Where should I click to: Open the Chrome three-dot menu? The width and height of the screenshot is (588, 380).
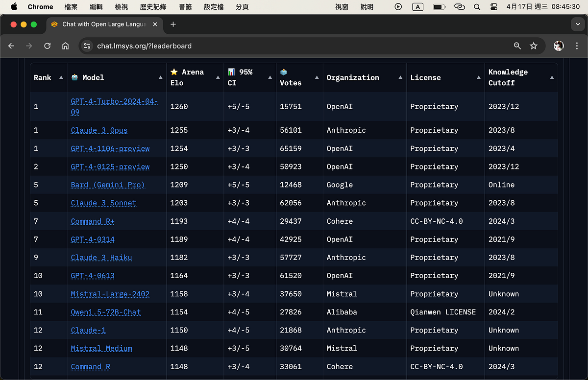coord(577,46)
